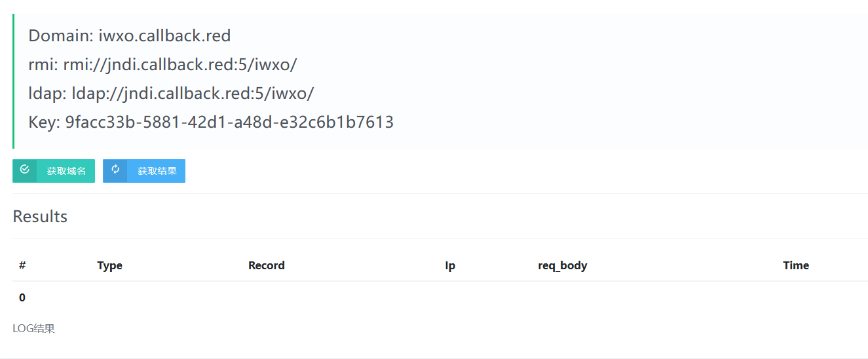Click the ldap://jndi.callback.red:5/iwxo/ address text
Image resolution: width=868 pixels, height=359 pixels.
(192, 93)
